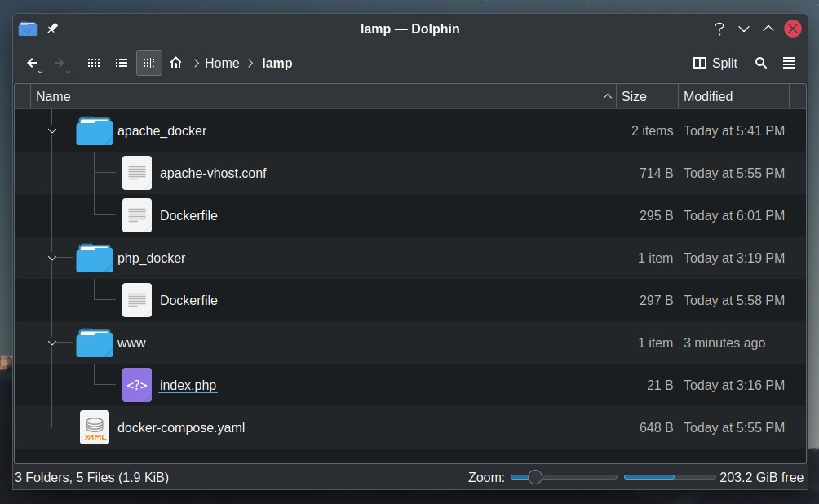The image size is (819, 504).
Task: Click Today at 6:01 PM cell
Action: tap(734, 215)
